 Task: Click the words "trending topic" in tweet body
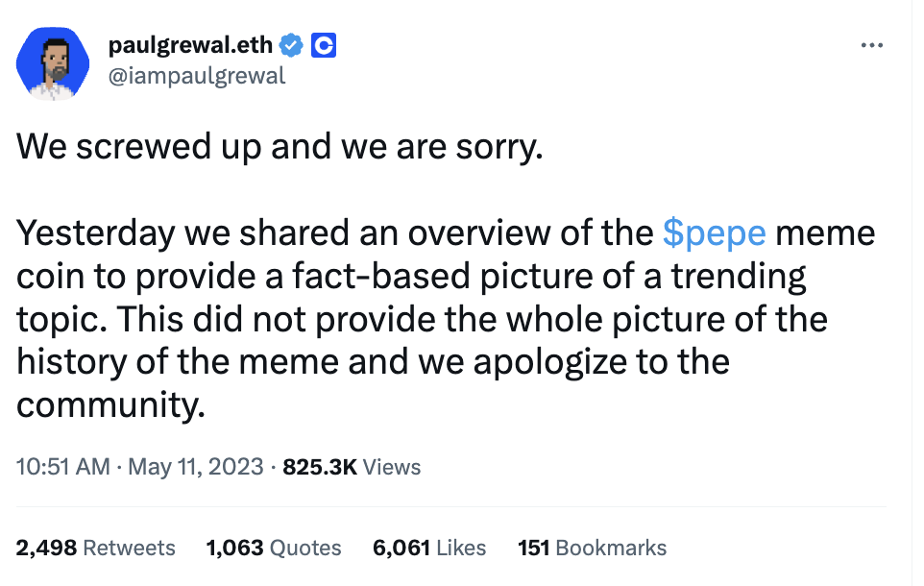coord(740,277)
